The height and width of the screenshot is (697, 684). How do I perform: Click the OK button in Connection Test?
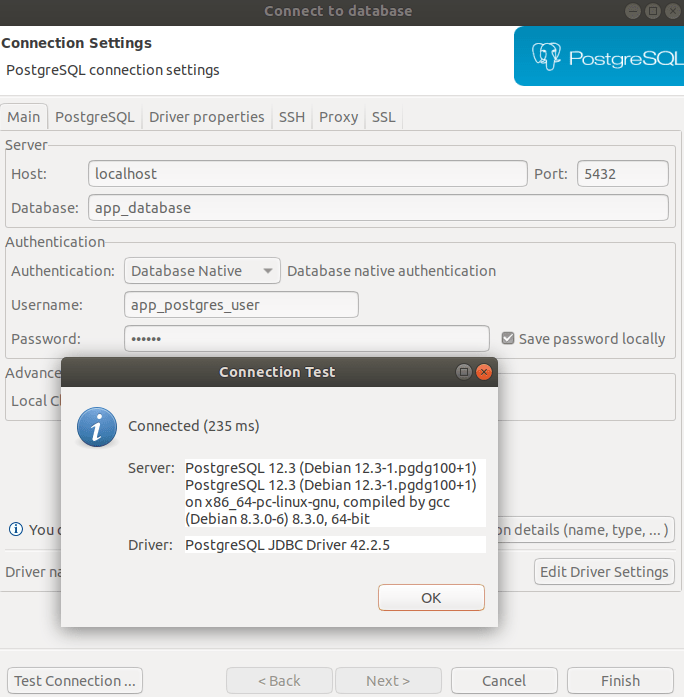pos(431,597)
